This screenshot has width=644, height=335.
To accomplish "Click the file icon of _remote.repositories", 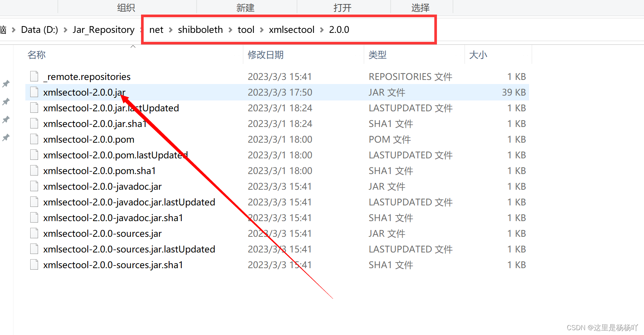I will click(34, 77).
